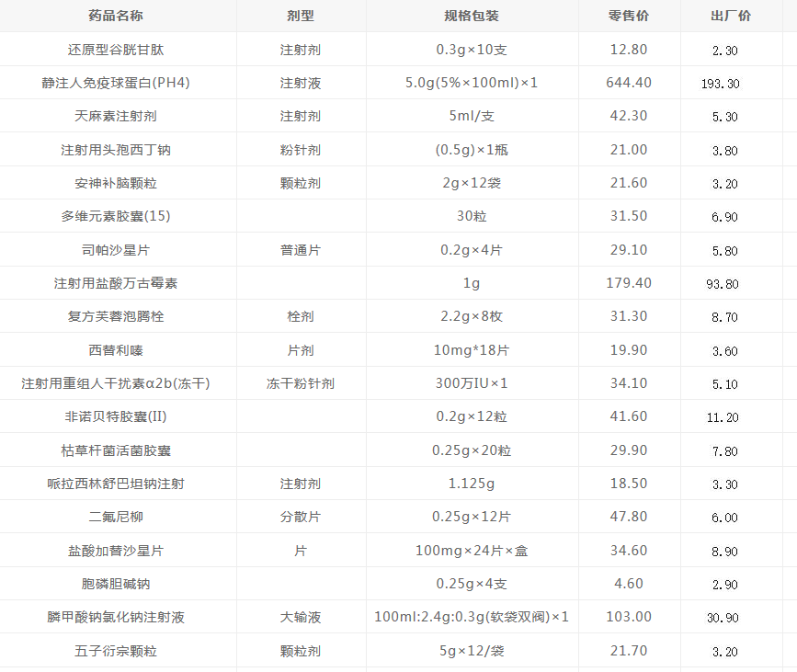Select the factory price 7.80

pyautogui.click(x=724, y=451)
